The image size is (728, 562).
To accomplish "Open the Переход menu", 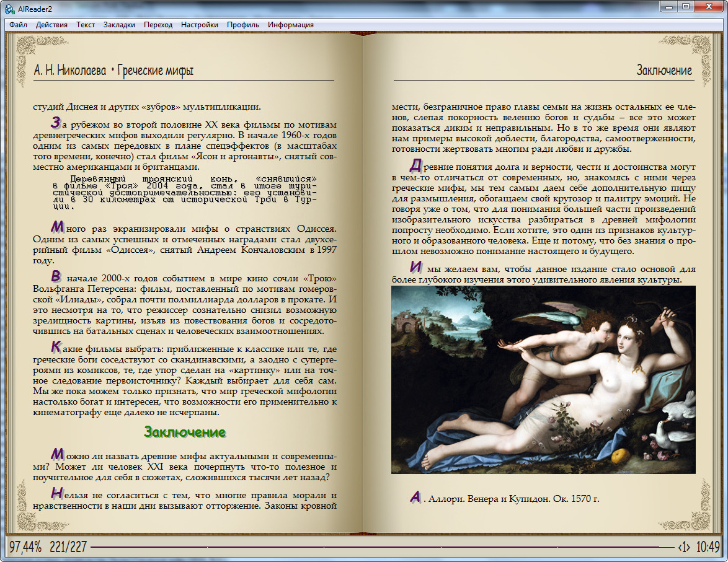I will (x=158, y=25).
